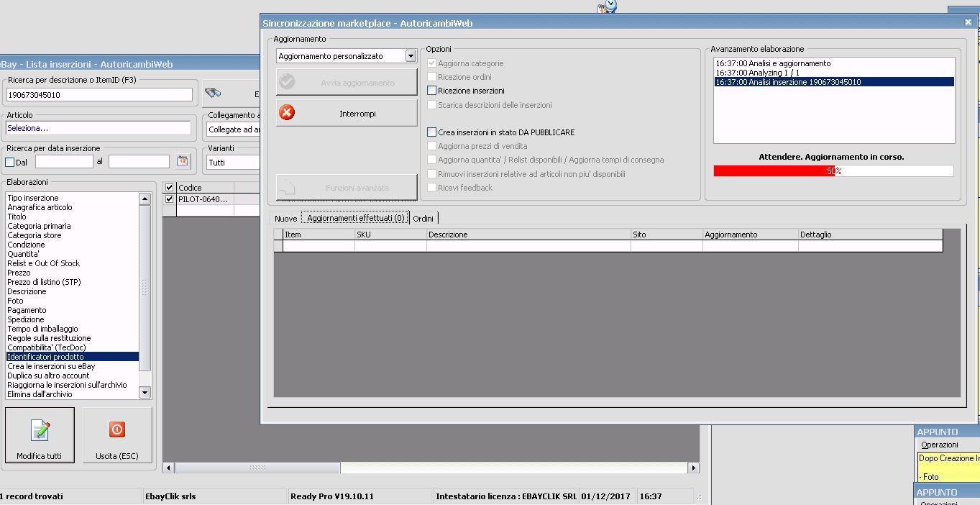Open the Articolo Seleziona dropdown

click(x=99, y=128)
